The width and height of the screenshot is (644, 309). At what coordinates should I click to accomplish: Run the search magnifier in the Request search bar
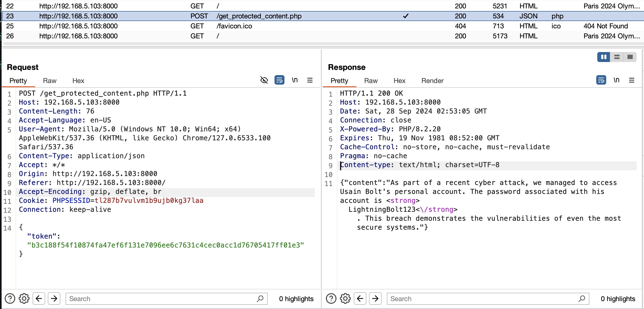point(260,299)
